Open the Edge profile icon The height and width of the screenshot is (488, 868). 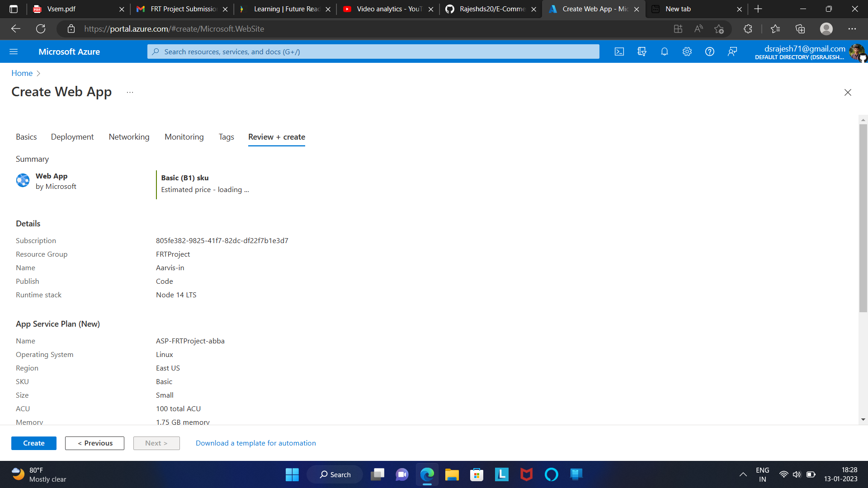[x=826, y=29]
